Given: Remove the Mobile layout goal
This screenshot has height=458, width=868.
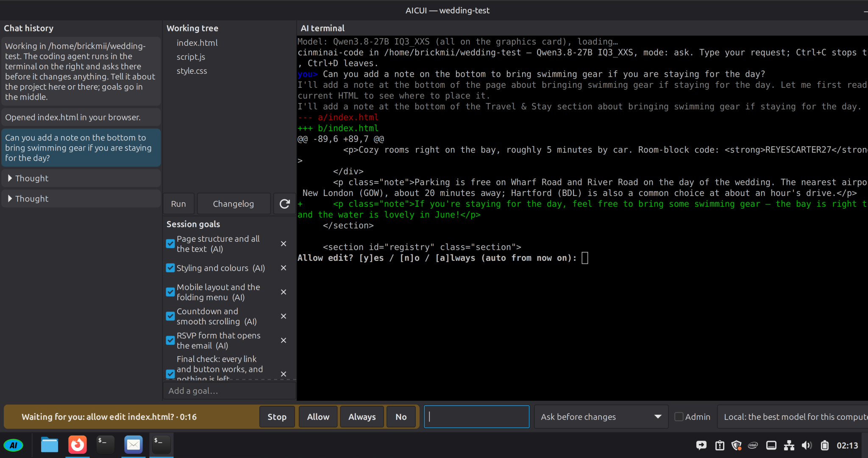Looking at the screenshot, I should point(284,292).
